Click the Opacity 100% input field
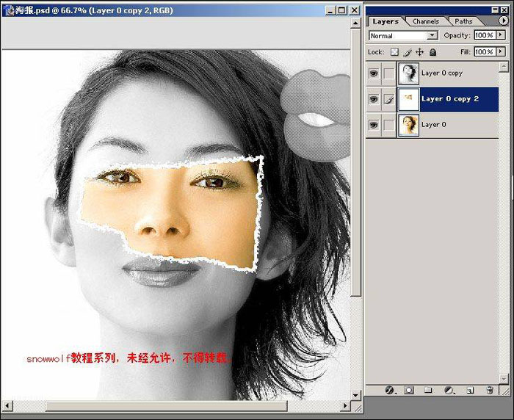Image resolution: width=514 pixels, height=420 pixels. click(484, 35)
